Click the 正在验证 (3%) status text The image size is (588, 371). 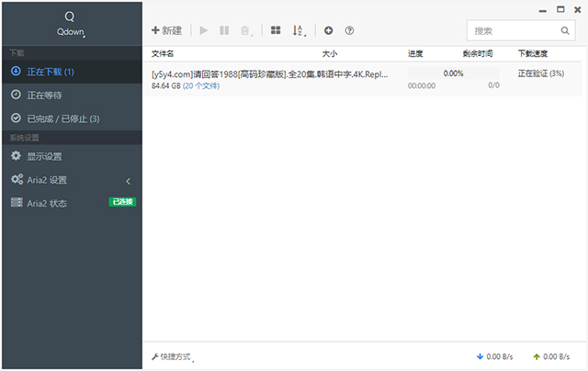[541, 73]
